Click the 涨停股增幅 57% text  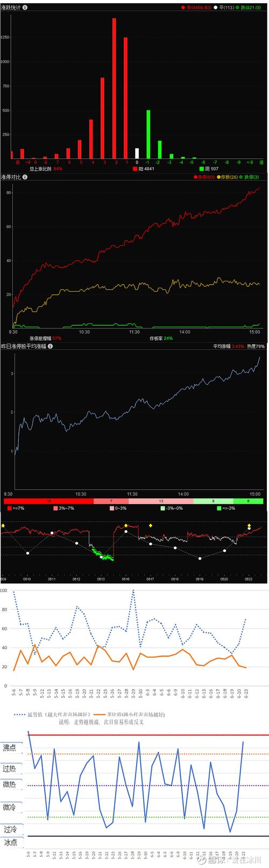tap(45, 338)
